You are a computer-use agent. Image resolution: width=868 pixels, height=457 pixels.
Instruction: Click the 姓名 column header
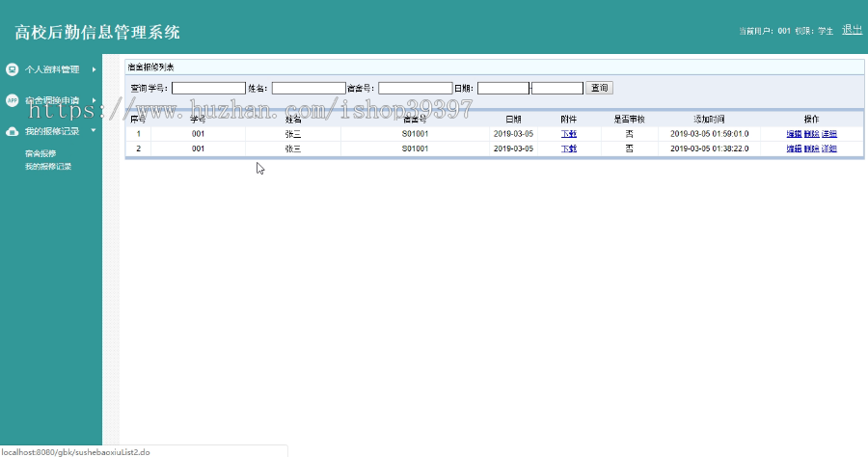tap(293, 119)
